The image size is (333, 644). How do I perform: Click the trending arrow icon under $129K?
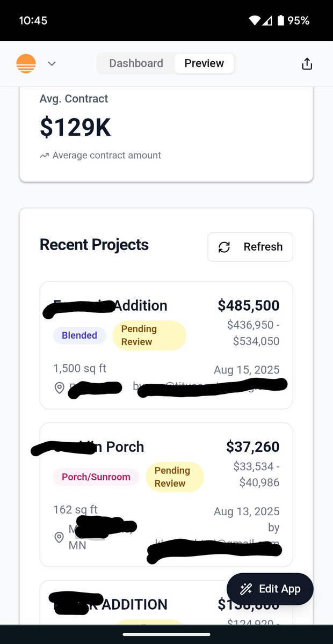tap(45, 156)
